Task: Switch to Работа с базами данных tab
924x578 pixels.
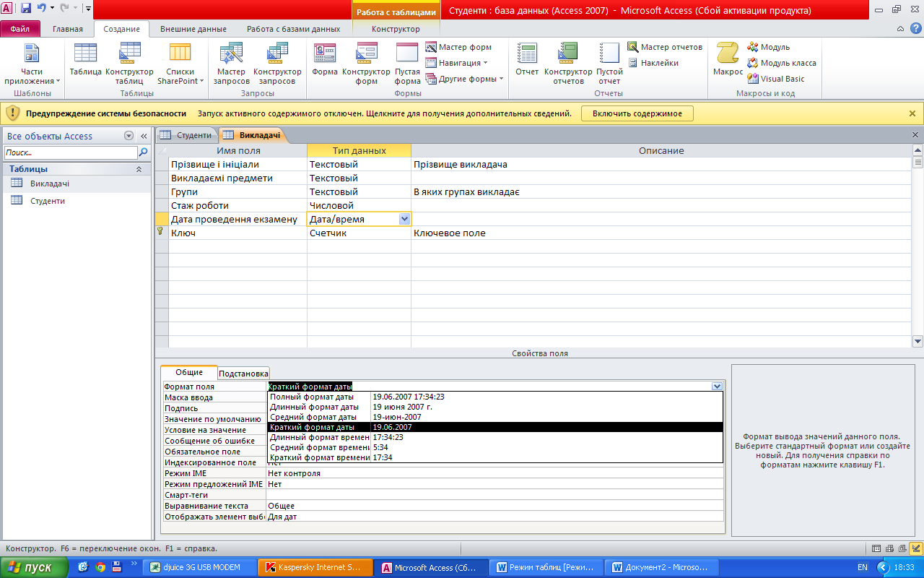Action: [293, 29]
